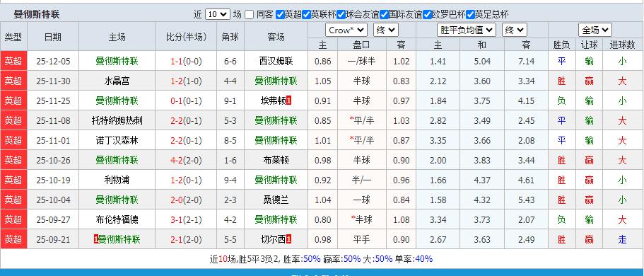
Task: Uncheck the 英足总杯 filter checkbox
Action: tap(470, 15)
